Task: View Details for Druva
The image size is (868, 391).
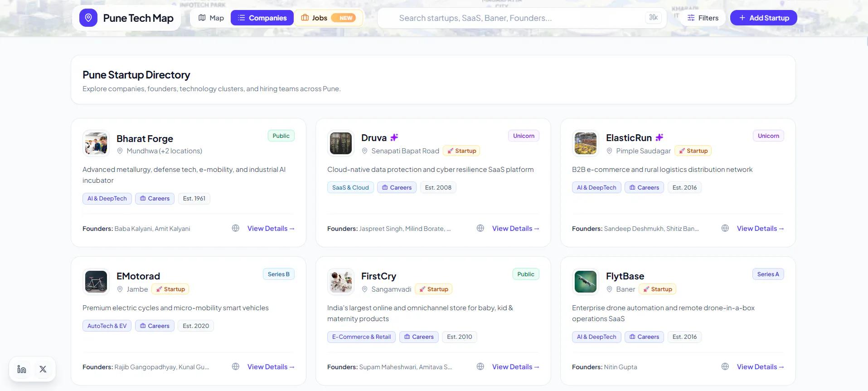Action: click(x=516, y=228)
